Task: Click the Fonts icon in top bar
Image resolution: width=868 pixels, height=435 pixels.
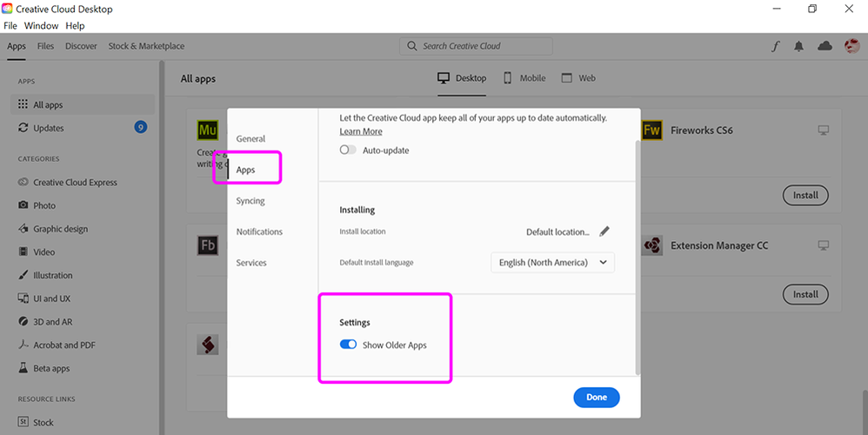Action: click(x=776, y=47)
